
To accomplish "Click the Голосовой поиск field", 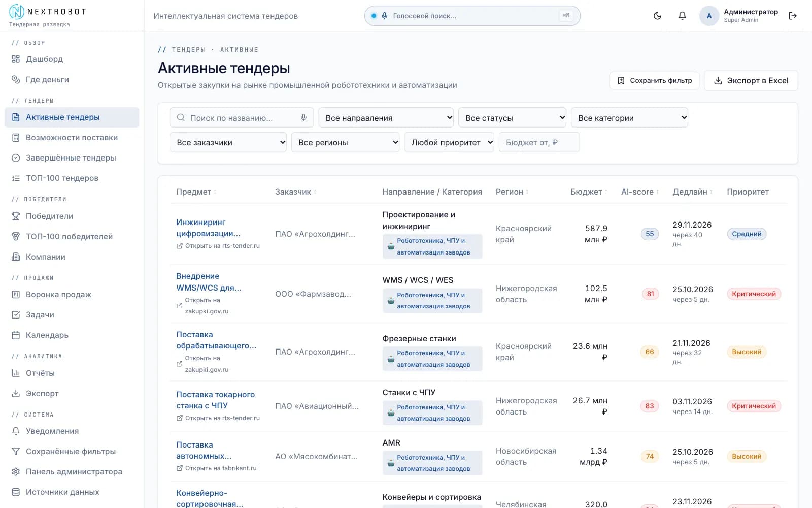I will tap(472, 16).
